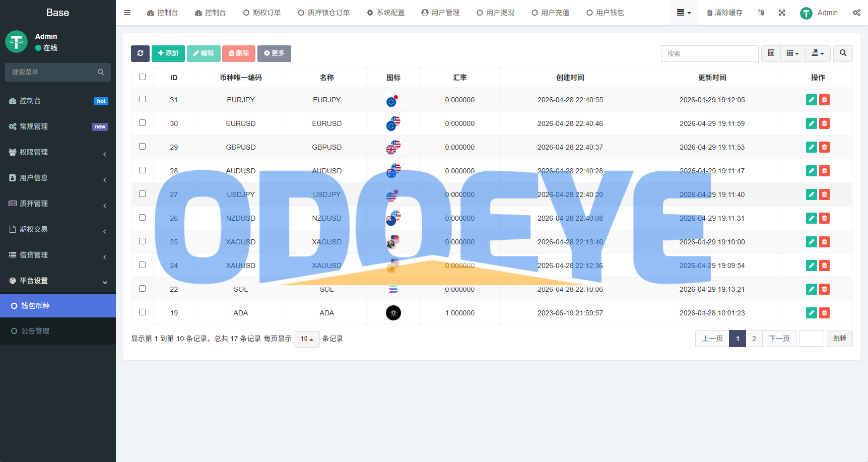Edit the EURUSD row
868x462 pixels.
point(811,123)
